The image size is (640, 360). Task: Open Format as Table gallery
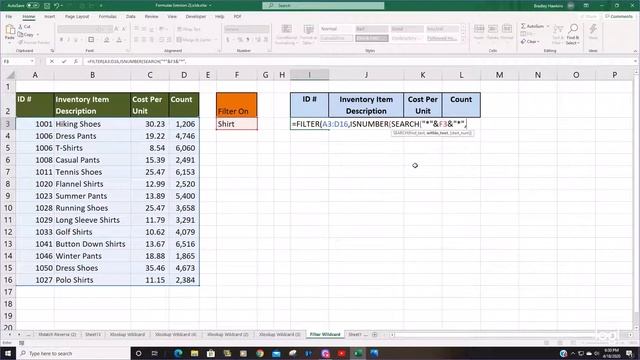pos(309,34)
